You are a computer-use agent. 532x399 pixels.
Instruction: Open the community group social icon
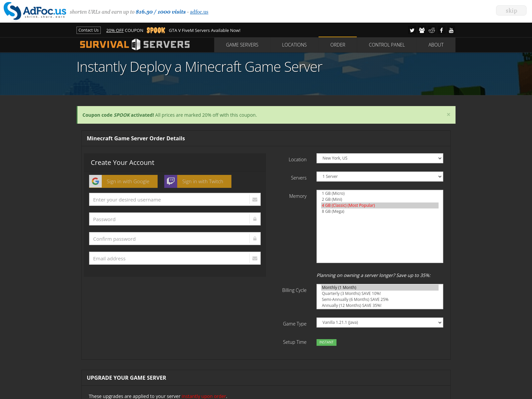[x=422, y=30]
